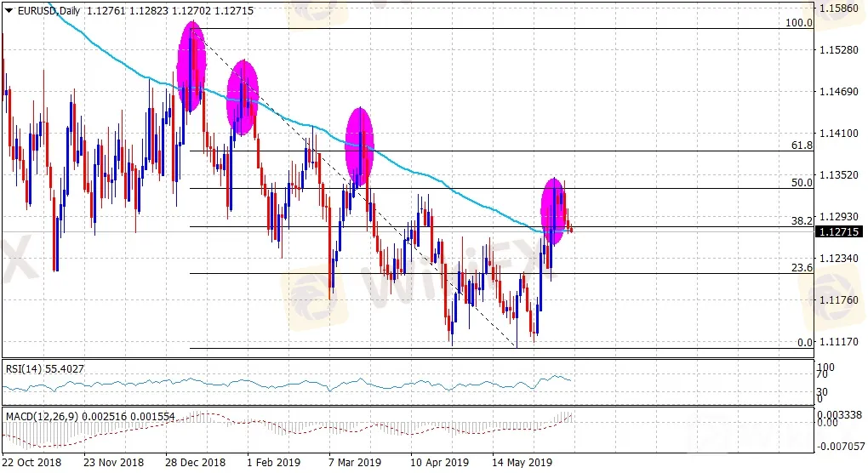Click the 22 Oct 2018 date label
The width and height of the screenshot is (868, 473).
32,463
